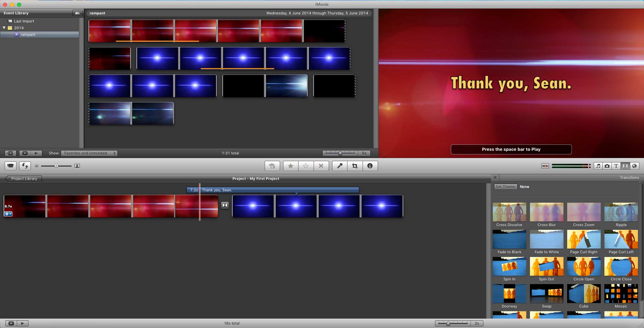Play project from the beginning bottom bar

[22, 323]
